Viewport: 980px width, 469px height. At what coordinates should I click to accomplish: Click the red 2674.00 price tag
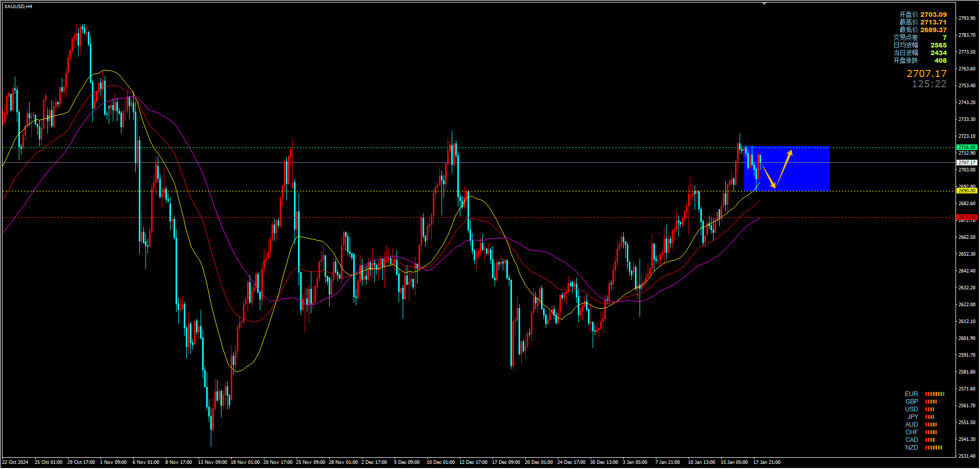tap(967, 217)
